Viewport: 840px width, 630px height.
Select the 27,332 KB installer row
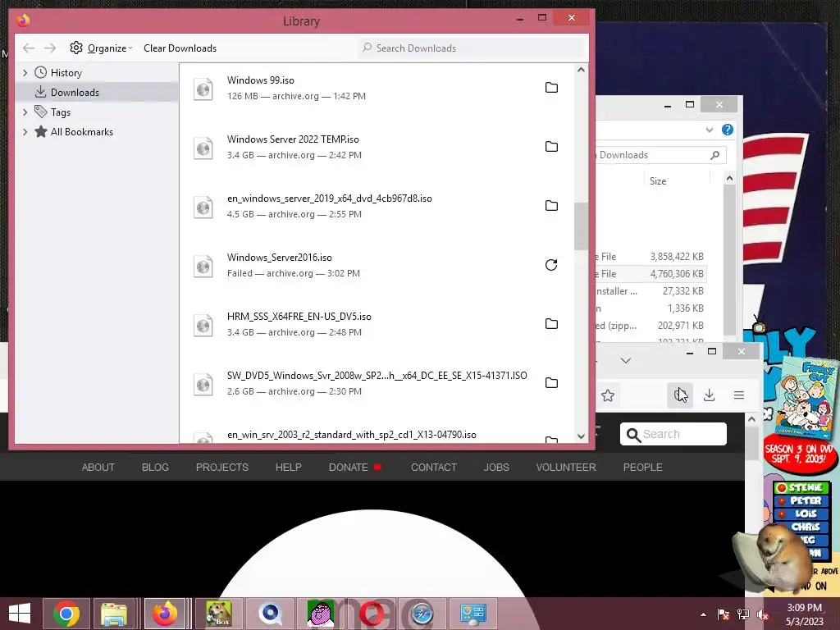point(651,291)
